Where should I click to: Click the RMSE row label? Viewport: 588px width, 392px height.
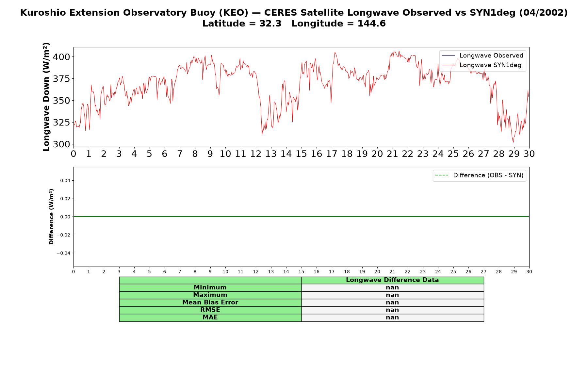click(x=210, y=310)
